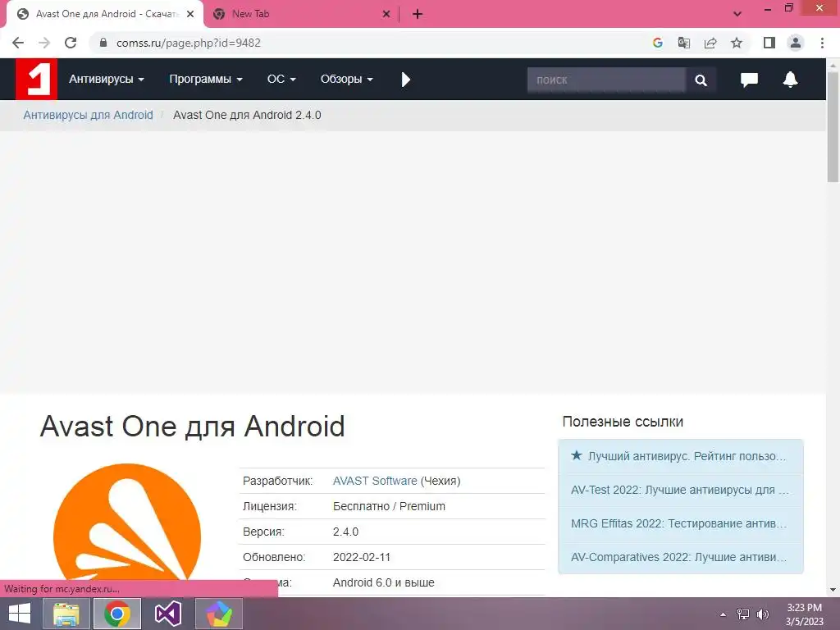Switch to the New Tab tab

tap(302, 15)
